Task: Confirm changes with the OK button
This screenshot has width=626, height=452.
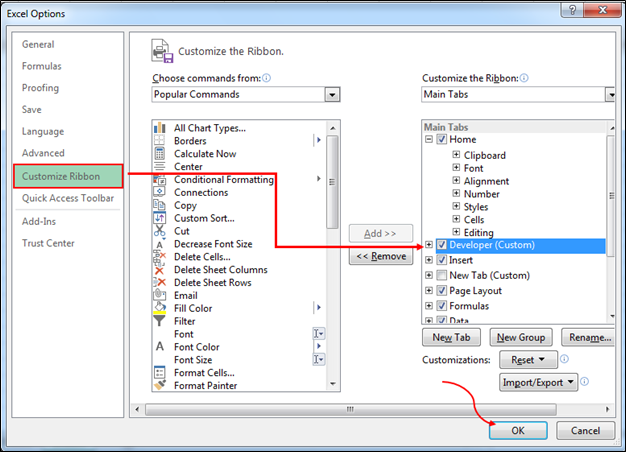Action: [518, 430]
